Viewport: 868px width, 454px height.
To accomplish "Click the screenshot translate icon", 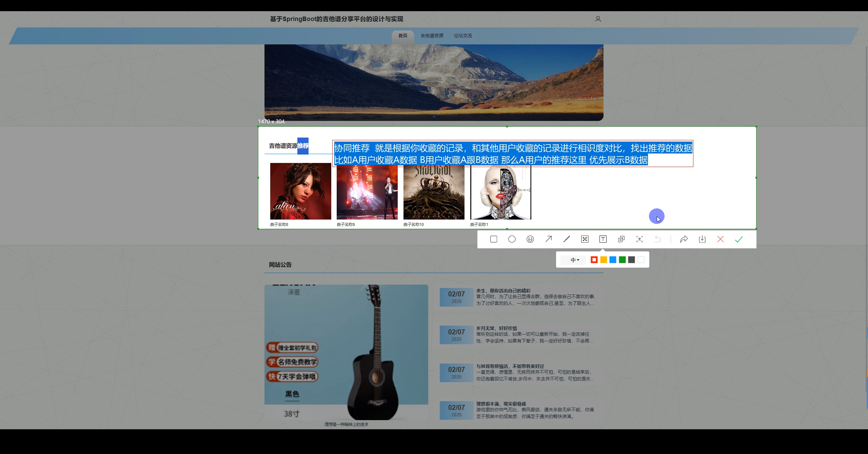I will (621, 239).
